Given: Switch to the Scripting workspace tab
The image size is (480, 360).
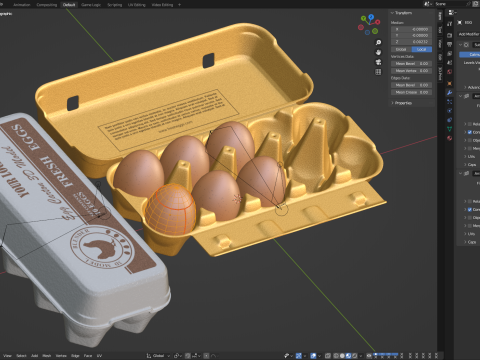Looking at the screenshot, I should pyautogui.click(x=115, y=5).
